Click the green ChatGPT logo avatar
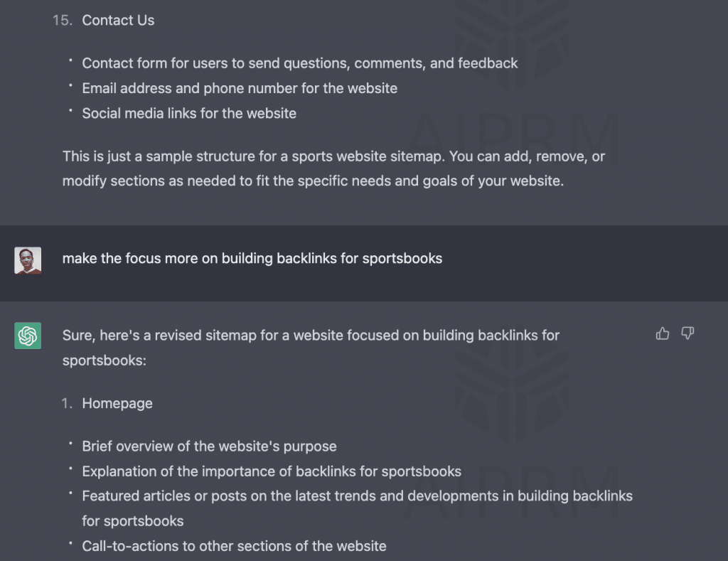This screenshot has width=728, height=561. [28, 336]
